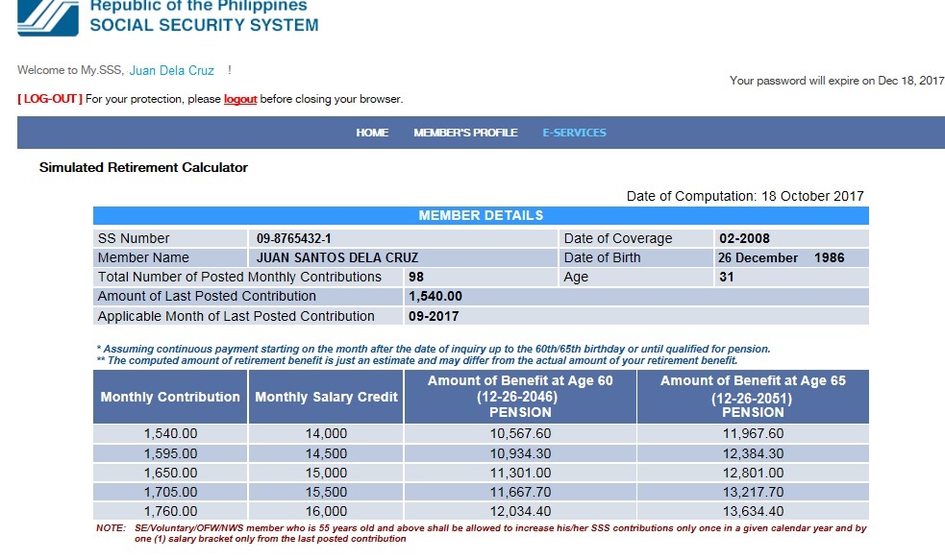Image resolution: width=945 pixels, height=560 pixels.
Task: Click the 13,634.40 pension amount
Action: 753,511
